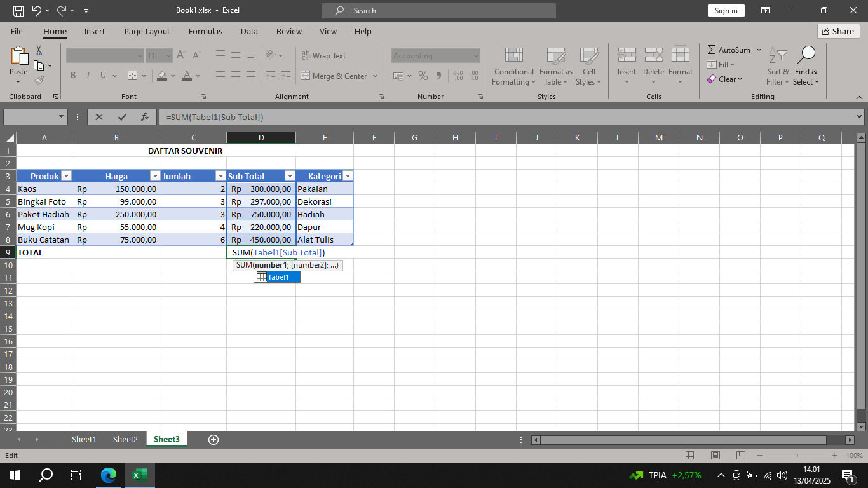Open the Produk column filter dropdown

pyautogui.click(x=66, y=176)
